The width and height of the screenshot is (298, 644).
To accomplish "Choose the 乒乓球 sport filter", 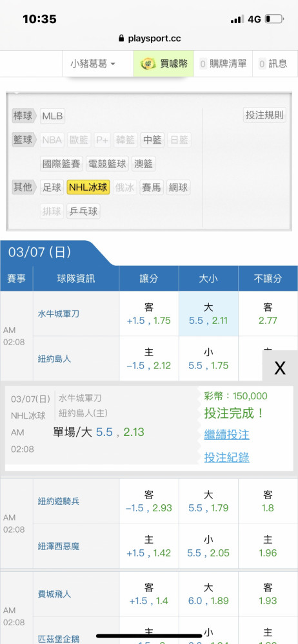I will [84, 211].
